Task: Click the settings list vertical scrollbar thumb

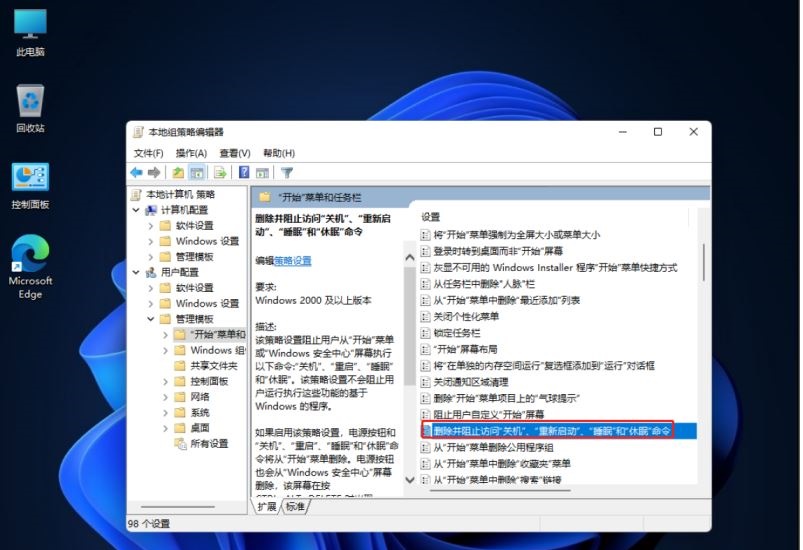Action: tap(704, 262)
